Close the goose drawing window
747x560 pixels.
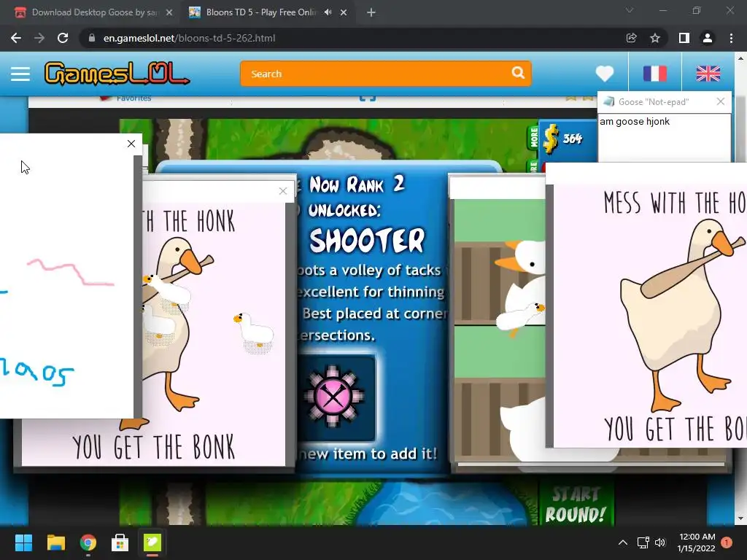pos(131,144)
